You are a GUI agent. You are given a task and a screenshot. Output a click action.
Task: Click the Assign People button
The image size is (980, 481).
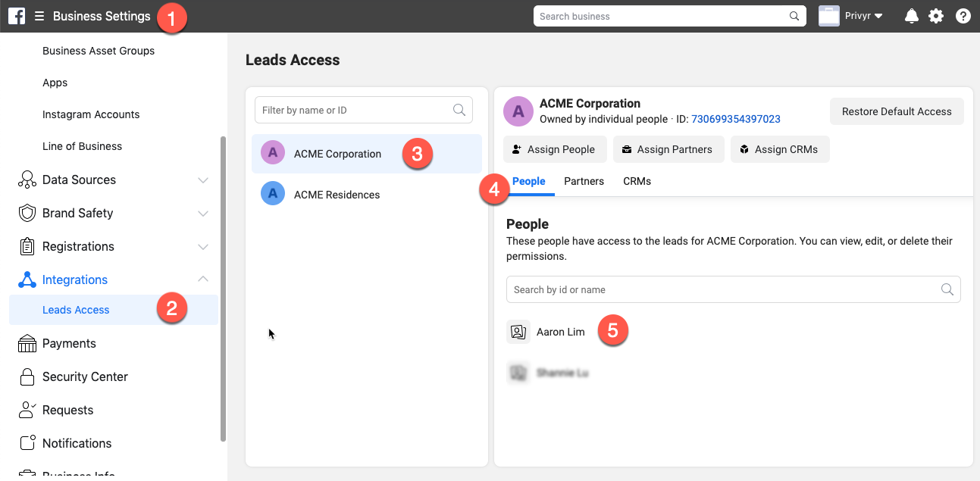[x=555, y=149]
